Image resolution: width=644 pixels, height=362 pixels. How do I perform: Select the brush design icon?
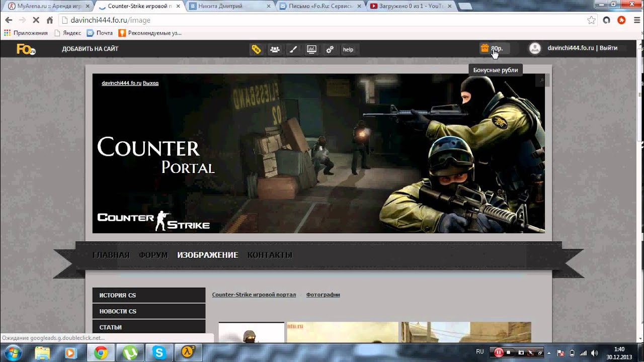point(293,49)
